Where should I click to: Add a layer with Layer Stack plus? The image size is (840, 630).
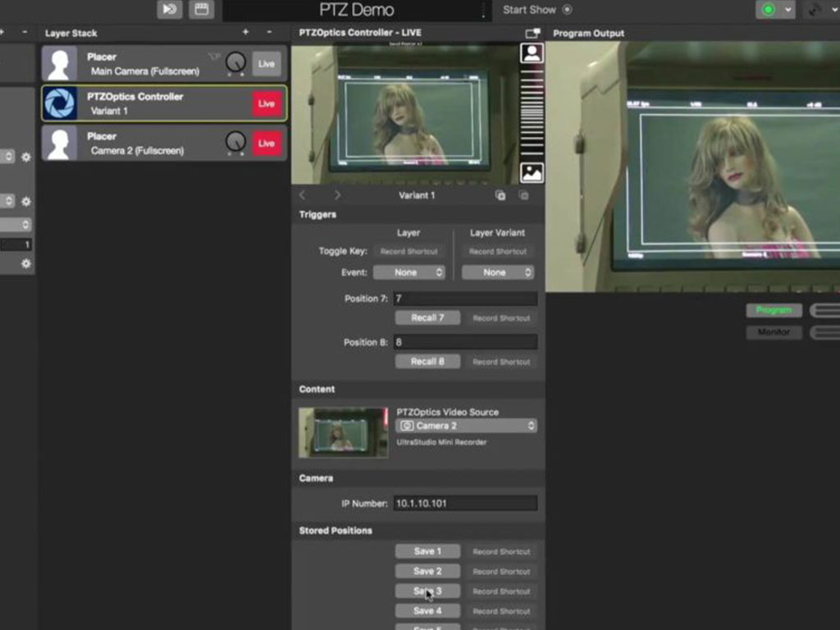click(x=245, y=32)
